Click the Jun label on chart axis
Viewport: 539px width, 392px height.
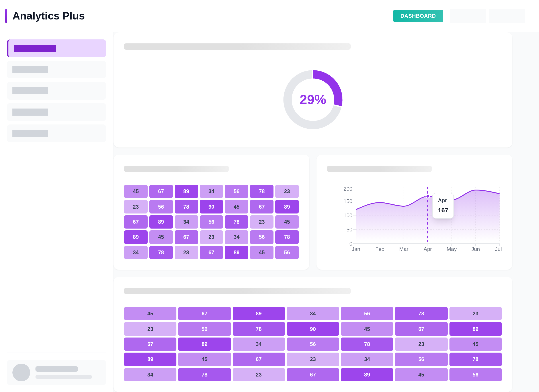[x=475, y=249]
